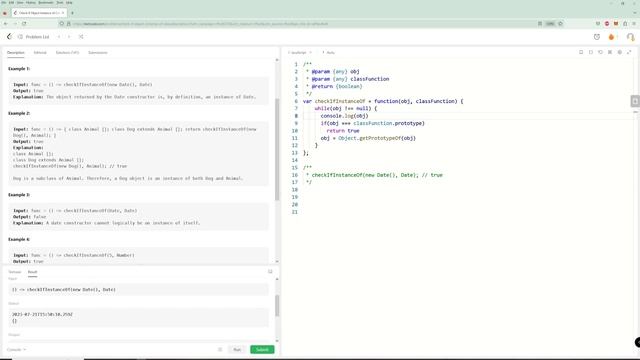Open the Bookmarks menu
Image resolution: width=640 pixels, height=360 pixels.
[46, 2]
